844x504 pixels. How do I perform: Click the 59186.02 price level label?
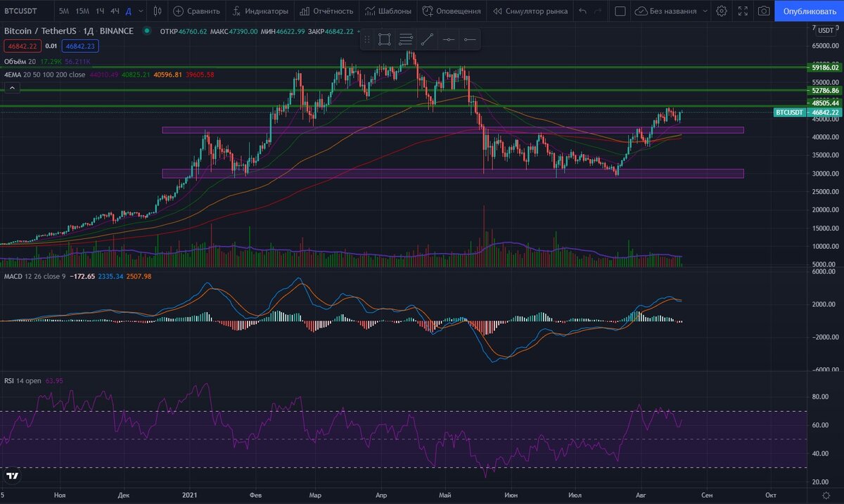click(826, 67)
